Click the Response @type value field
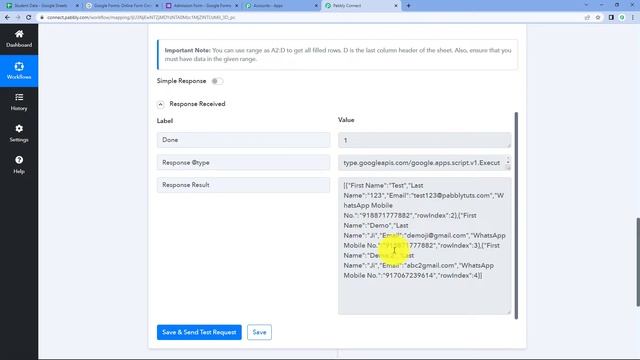Viewport: 640px width, 360px height. tap(424, 162)
